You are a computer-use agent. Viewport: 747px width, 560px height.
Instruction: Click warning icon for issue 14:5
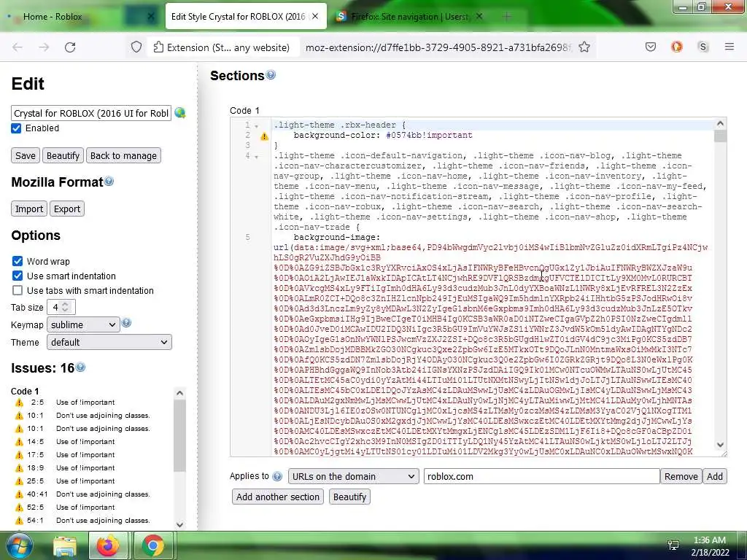click(x=19, y=442)
